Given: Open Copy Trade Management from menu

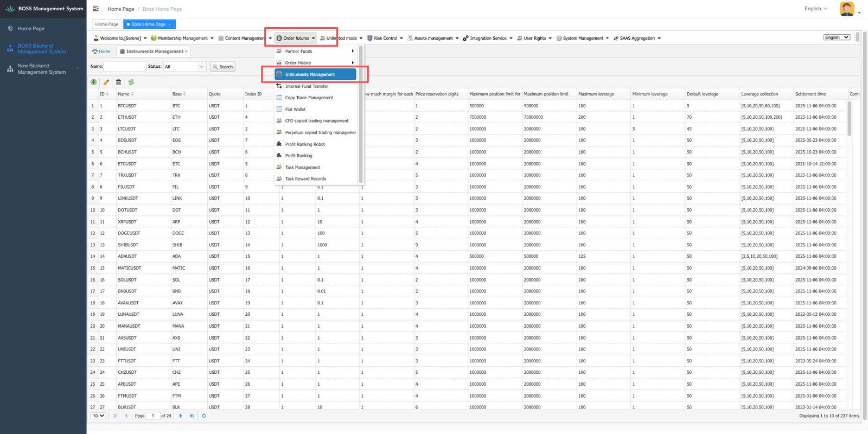Looking at the screenshot, I should (309, 98).
